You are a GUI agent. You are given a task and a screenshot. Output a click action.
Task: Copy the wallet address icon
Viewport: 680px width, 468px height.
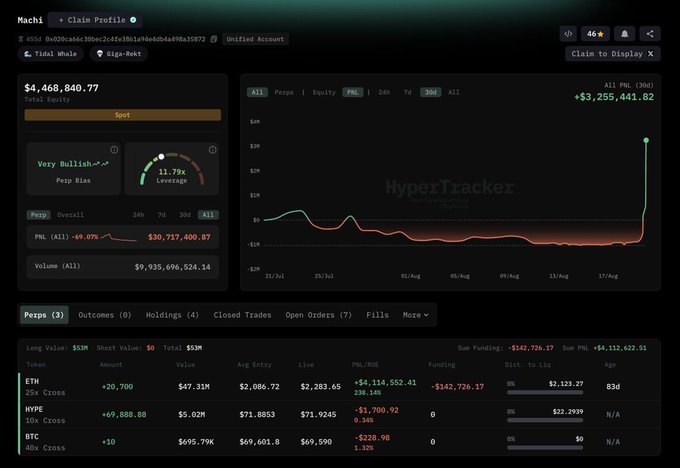(x=214, y=39)
